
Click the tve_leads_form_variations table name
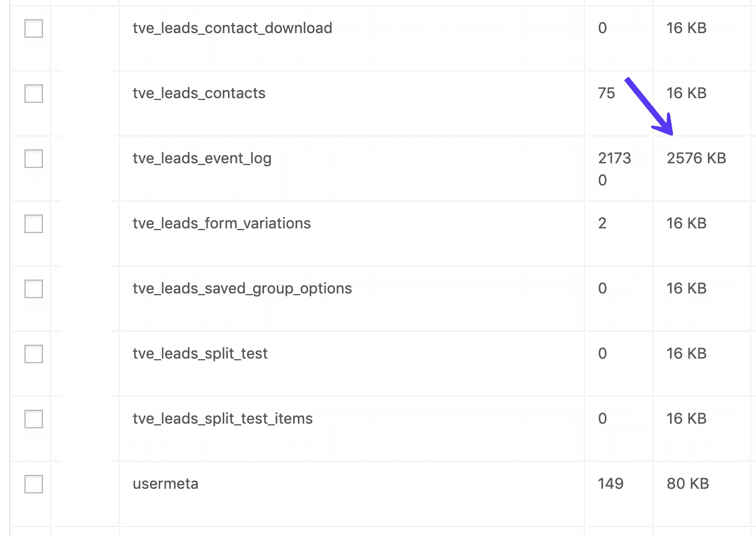[222, 223]
